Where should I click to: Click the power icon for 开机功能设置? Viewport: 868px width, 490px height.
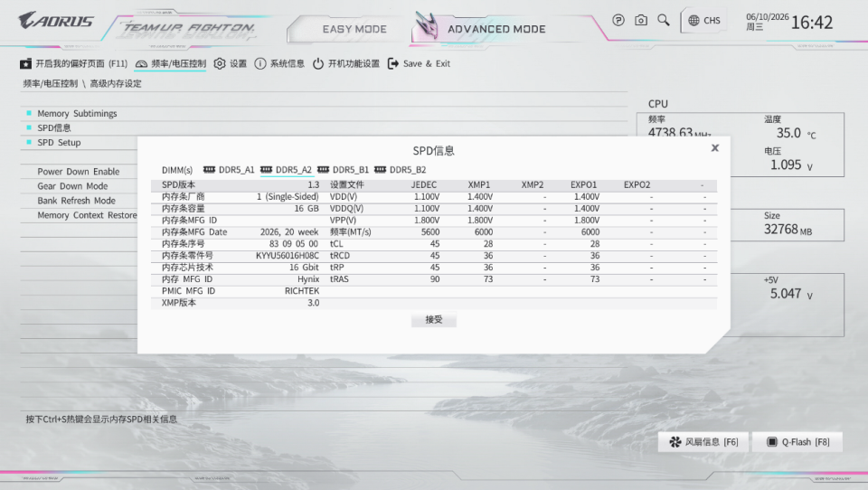pos(317,63)
